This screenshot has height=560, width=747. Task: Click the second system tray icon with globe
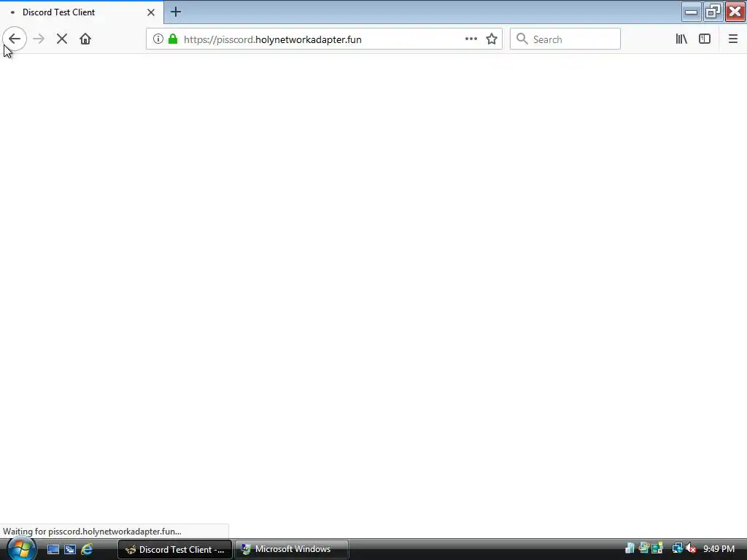point(644,548)
